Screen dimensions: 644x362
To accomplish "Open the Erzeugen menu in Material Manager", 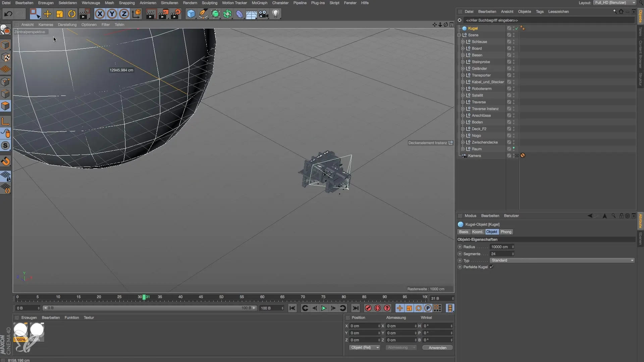I will (29, 317).
